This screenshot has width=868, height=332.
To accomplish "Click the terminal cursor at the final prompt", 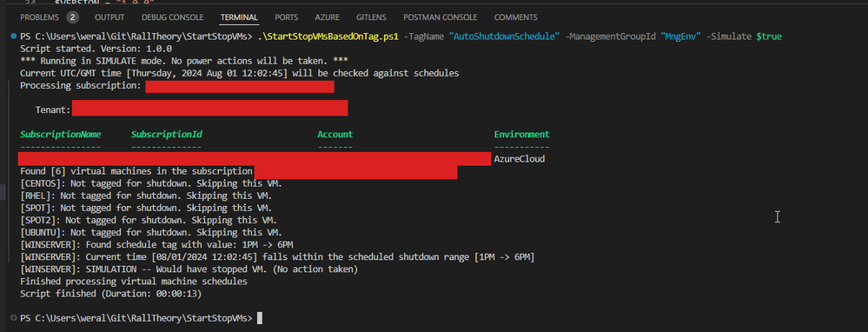I will [259, 318].
